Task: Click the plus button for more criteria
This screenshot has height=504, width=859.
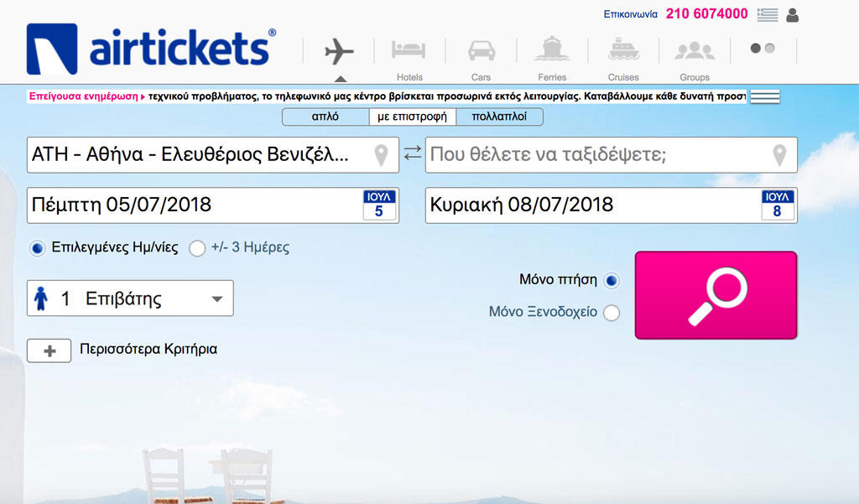Action: point(49,351)
